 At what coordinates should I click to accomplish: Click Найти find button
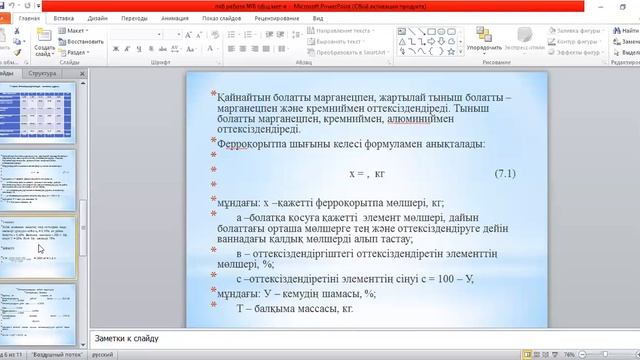[626, 31]
